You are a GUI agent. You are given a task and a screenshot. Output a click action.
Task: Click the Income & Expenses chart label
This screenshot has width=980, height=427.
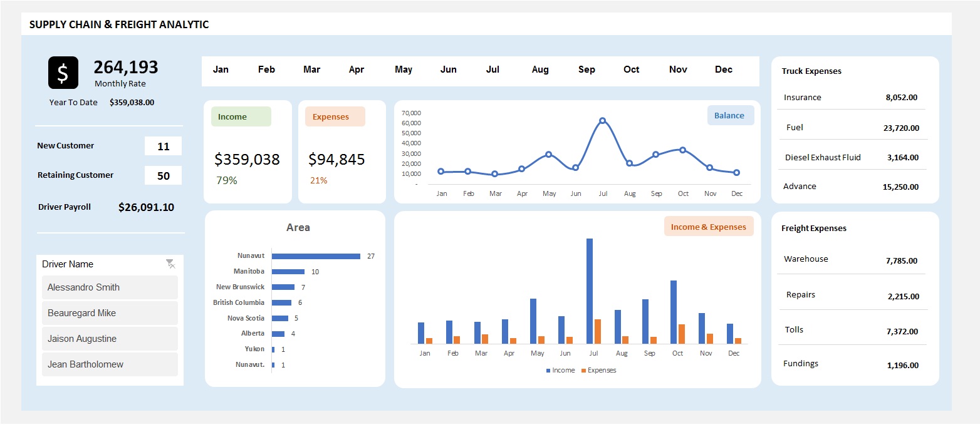[x=709, y=227]
